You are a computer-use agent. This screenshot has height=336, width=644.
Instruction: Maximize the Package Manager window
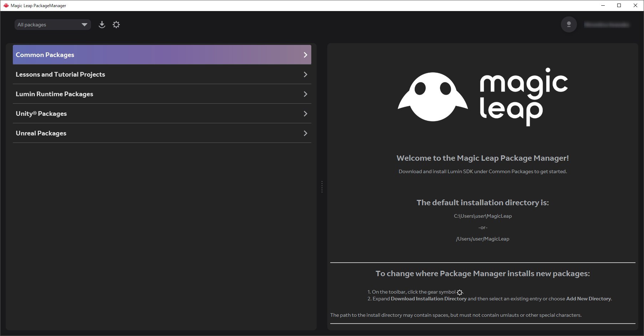619,5
